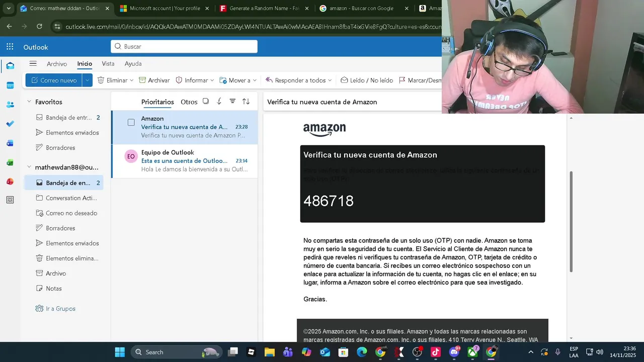Click the EO sender avatar
The height and width of the screenshot is (362, 644).
[x=131, y=156]
